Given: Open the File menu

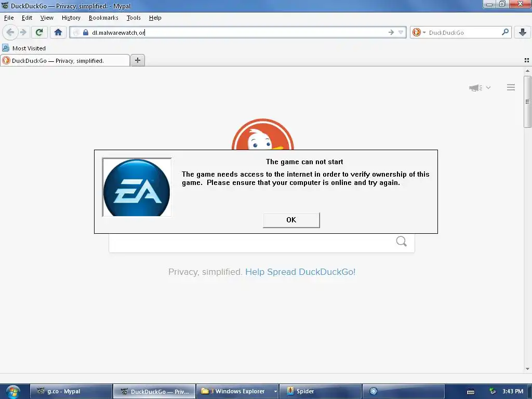Looking at the screenshot, I should click(9, 18).
